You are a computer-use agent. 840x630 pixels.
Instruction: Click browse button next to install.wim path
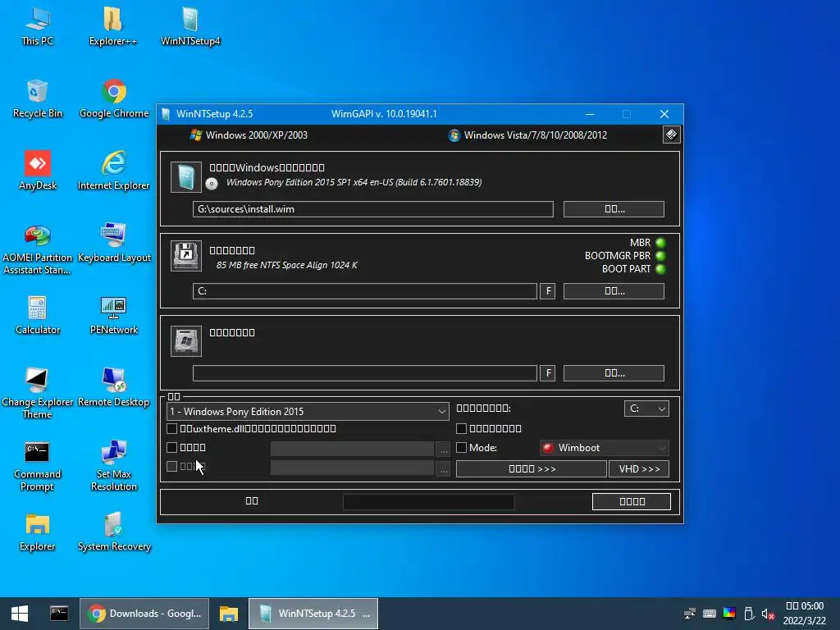(x=614, y=209)
